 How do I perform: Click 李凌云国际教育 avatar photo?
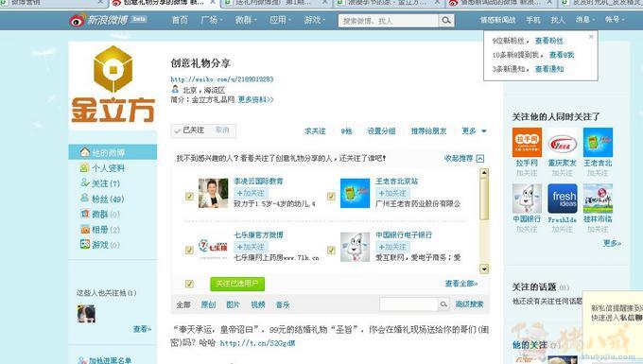[x=214, y=193]
